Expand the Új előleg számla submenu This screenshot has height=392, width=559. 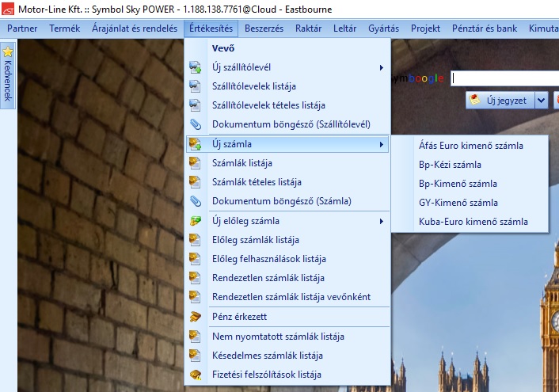pyautogui.click(x=382, y=221)
